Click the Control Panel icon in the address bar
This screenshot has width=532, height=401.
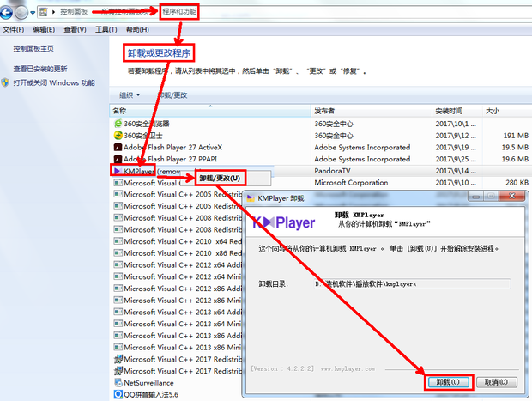[43, 12]
